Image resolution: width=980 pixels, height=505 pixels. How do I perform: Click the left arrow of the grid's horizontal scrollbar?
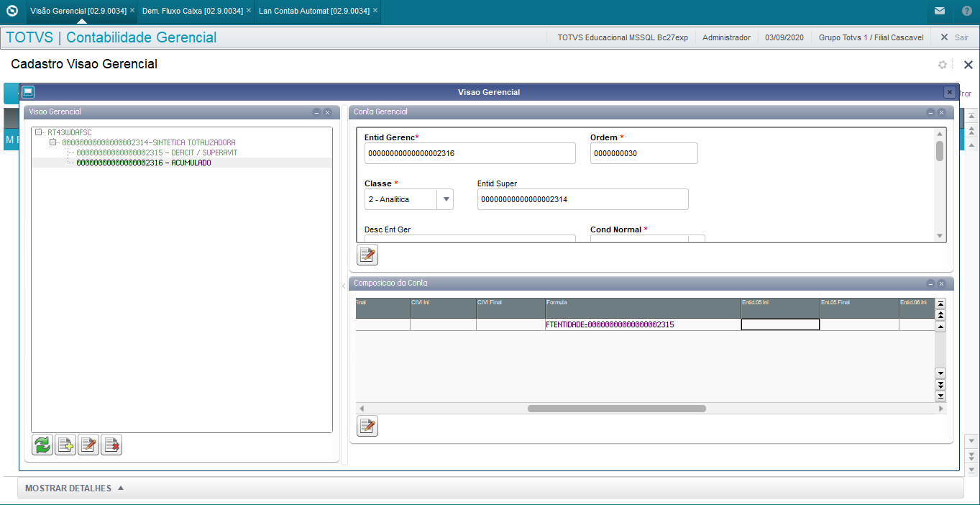(x=362, y=409)
